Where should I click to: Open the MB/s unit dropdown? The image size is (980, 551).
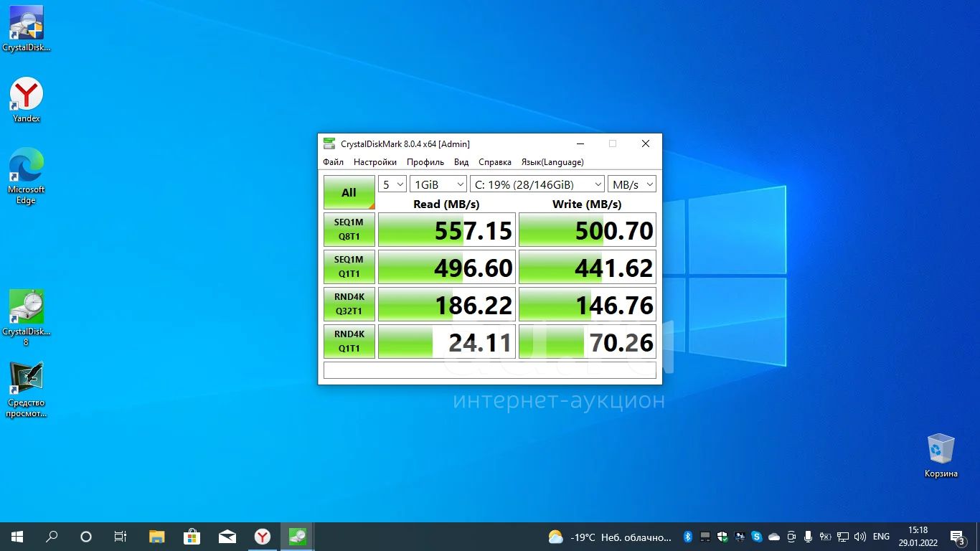coord(632,184)
